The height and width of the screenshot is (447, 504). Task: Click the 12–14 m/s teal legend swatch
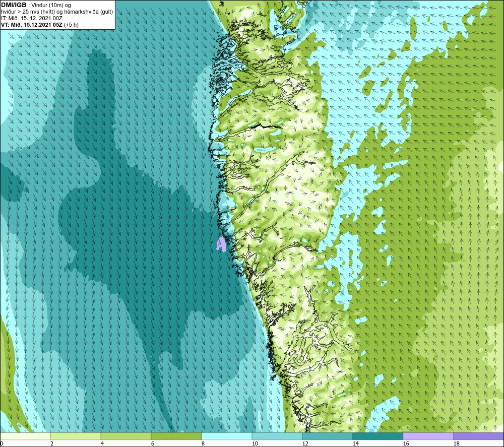[x=327, y=436]
